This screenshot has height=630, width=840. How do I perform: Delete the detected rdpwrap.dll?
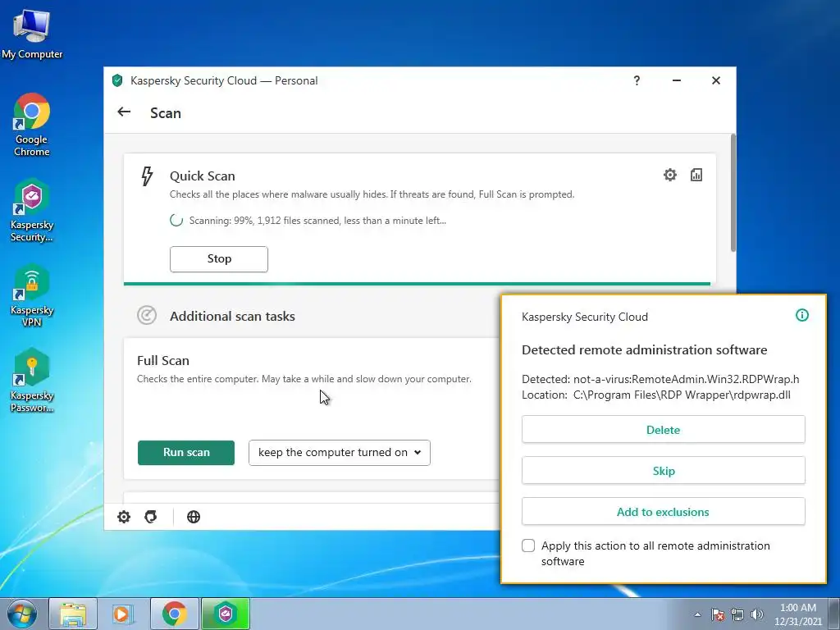click(663, 429)
